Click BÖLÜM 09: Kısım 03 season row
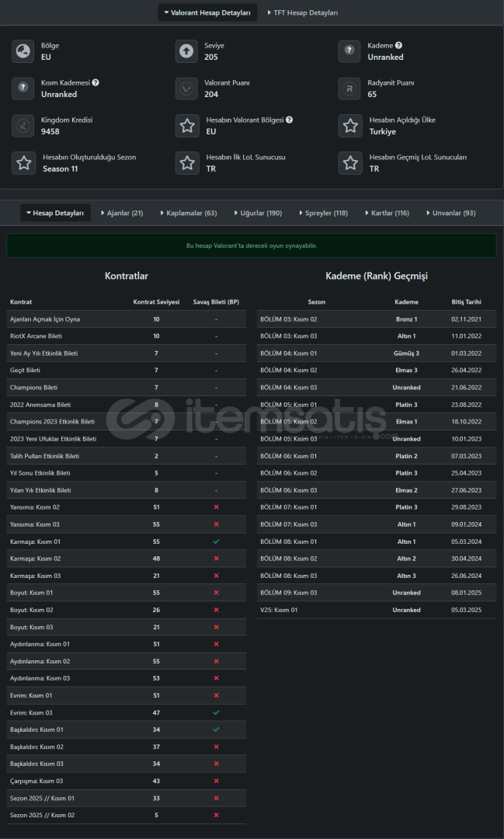504x839 pixels. pyautogui.click(x=376, y=593)
